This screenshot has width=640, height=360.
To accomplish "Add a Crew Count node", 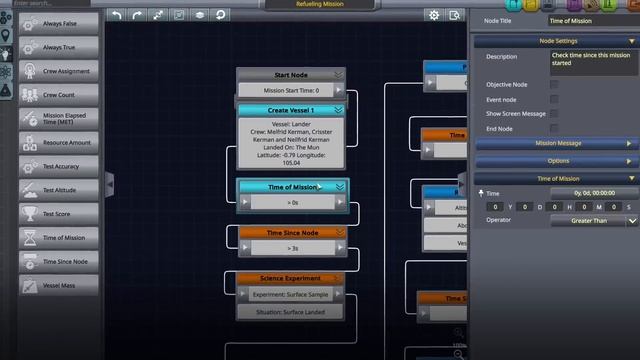I will tap(58, 95).
